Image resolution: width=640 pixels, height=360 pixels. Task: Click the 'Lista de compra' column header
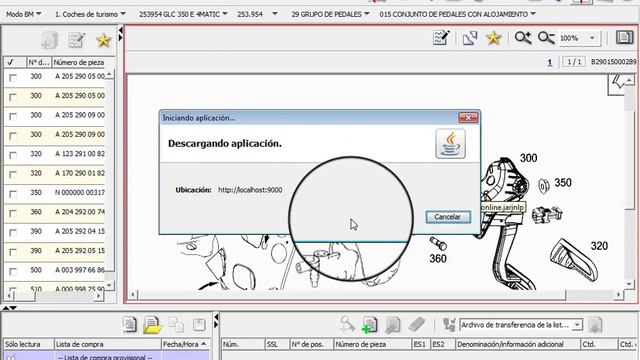point(107,344)
